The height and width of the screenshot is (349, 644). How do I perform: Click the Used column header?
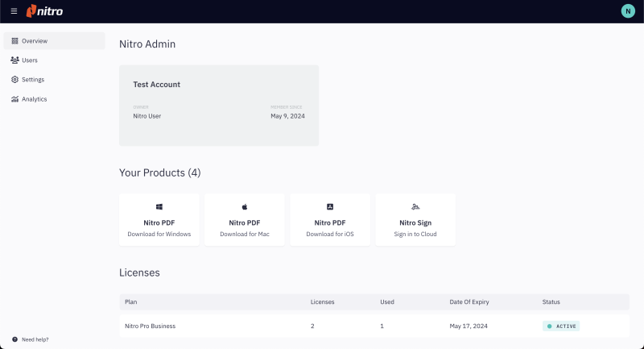click(387, 301)
